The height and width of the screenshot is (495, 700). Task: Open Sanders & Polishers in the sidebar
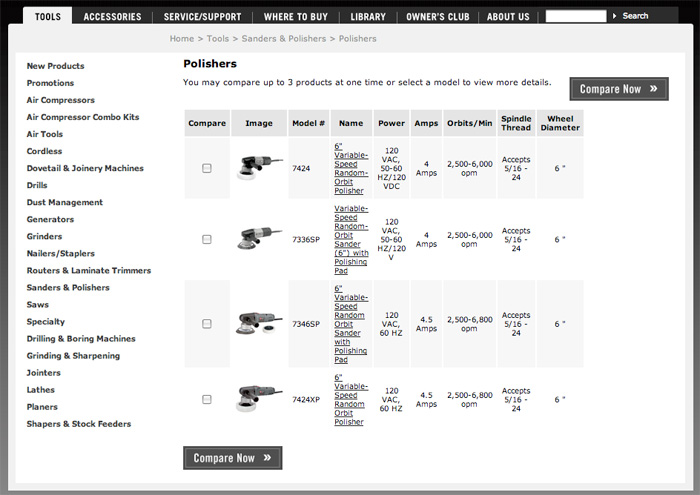click(x=68, y=287)
